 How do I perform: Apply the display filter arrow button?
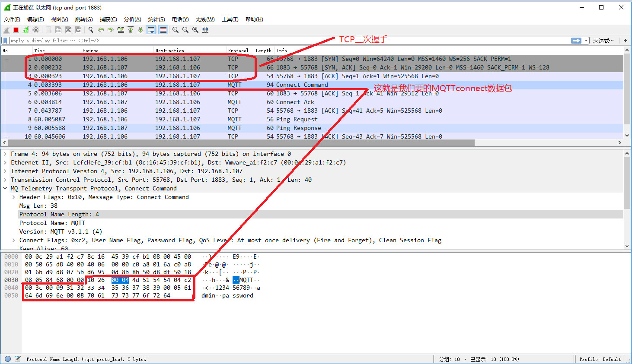click(x=576, y=41)
